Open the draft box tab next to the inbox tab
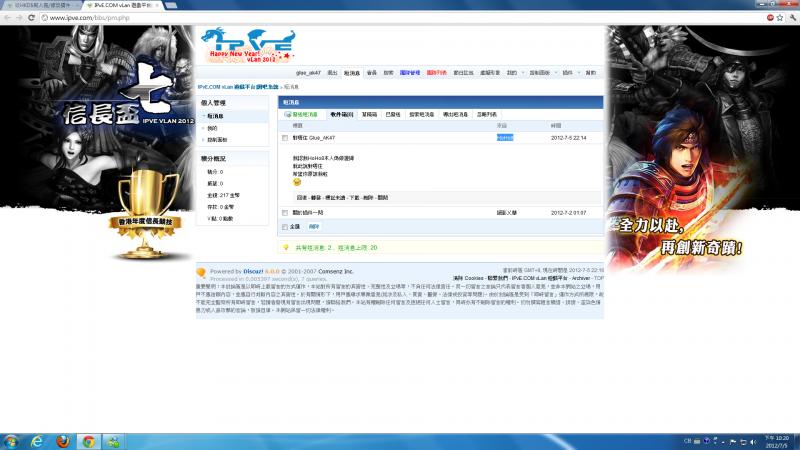This screenshot has height=450, width=800. tap(369, 115)
